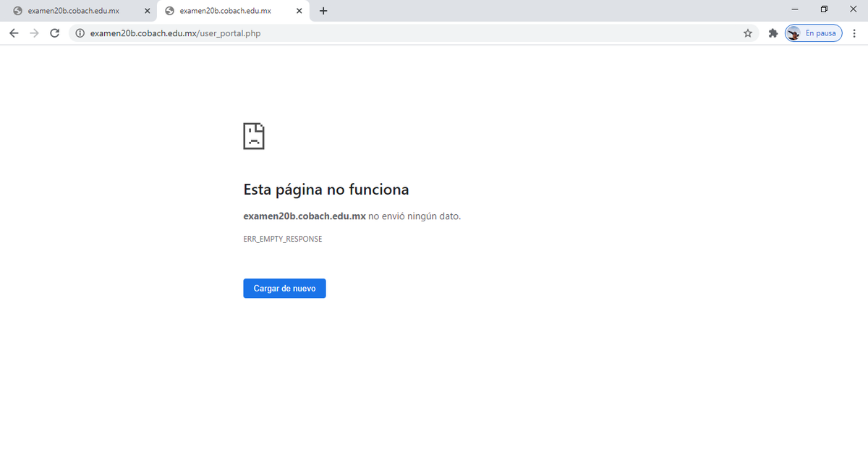The width and height of the screenshot is (868, 463).
Task: Click the Esta página no funciona heading
Action: 326,190
